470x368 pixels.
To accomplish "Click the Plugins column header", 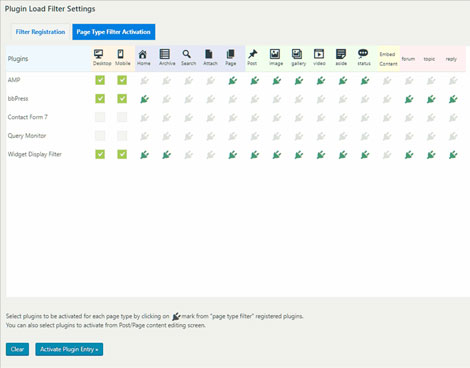I will [18, 59].
